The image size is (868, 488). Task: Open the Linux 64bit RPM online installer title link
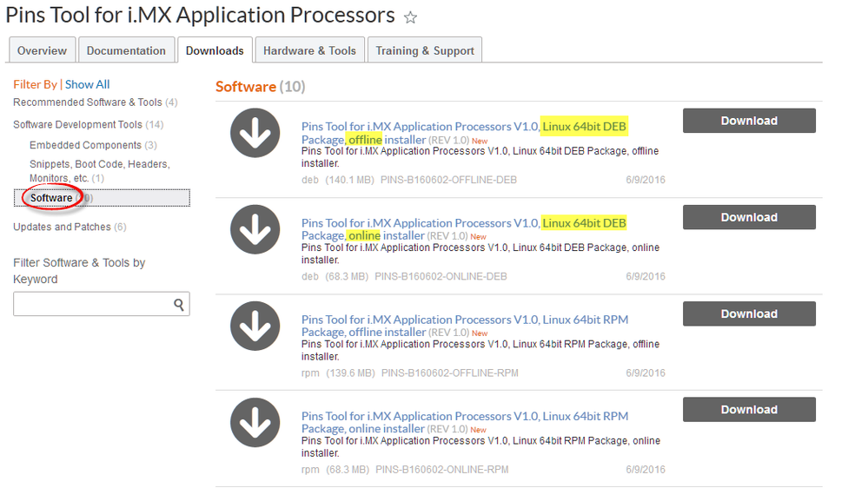(x=465, y=422)
